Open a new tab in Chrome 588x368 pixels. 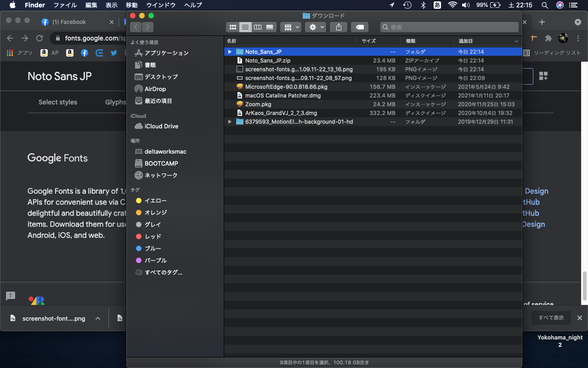tap(542, 22)
